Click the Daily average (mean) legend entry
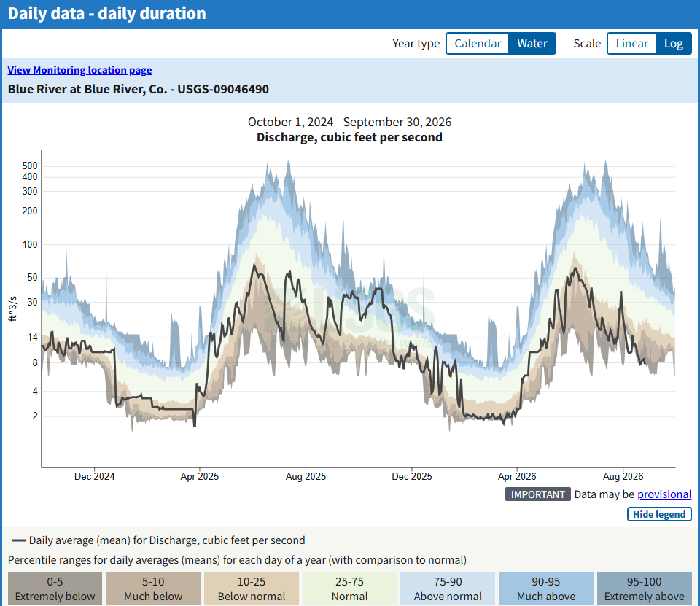 (158, 540)
